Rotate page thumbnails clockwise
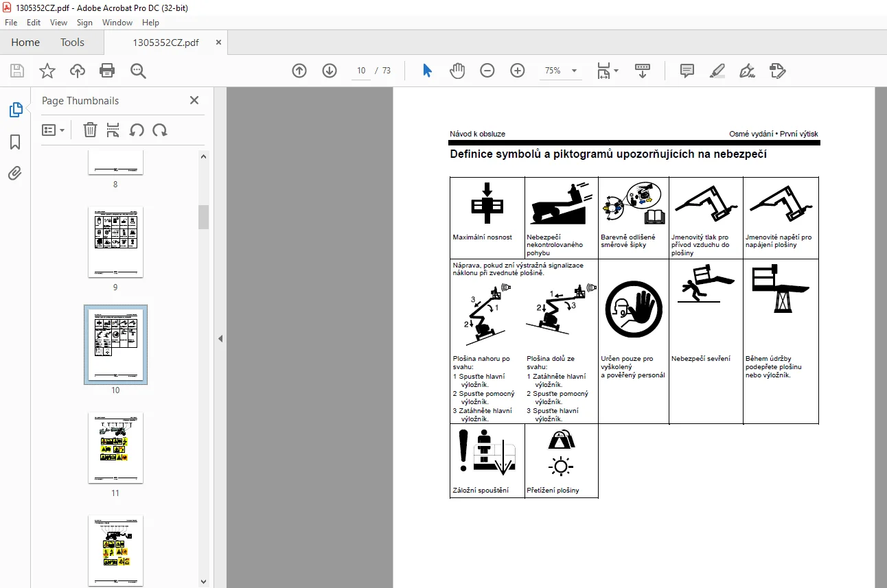 (160, 130)
